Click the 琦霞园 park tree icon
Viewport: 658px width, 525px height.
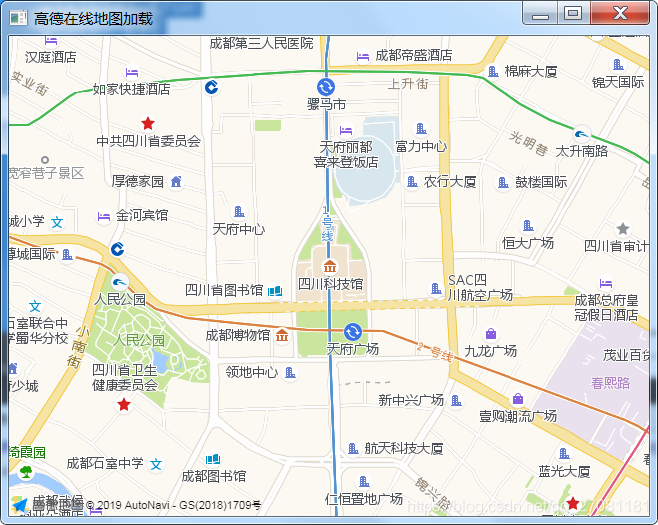click(x=26, y=472)
